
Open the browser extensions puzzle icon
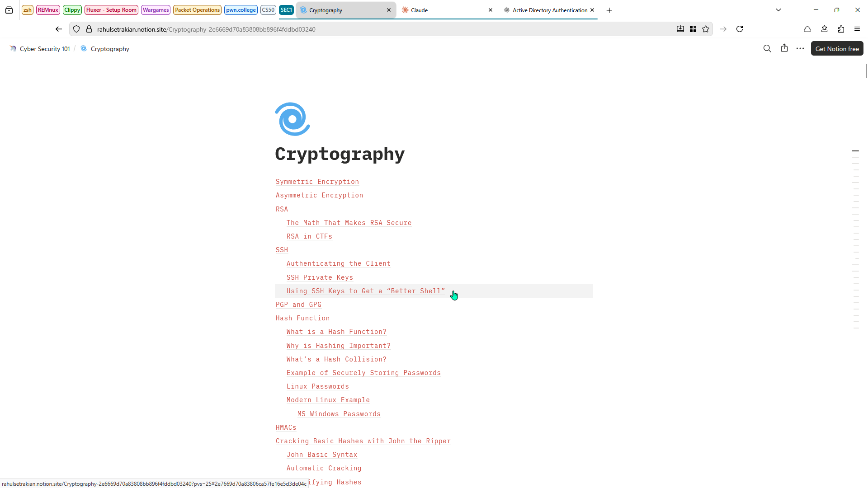pos(841,29)
